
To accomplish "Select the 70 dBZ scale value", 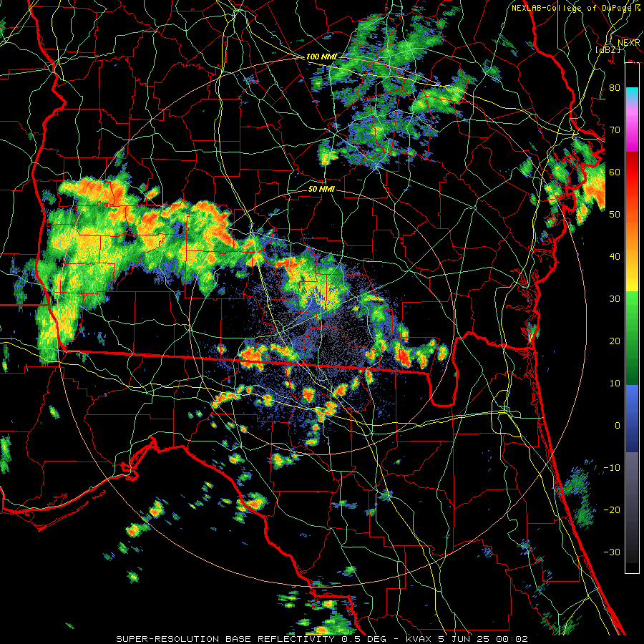I will (615, 130).
